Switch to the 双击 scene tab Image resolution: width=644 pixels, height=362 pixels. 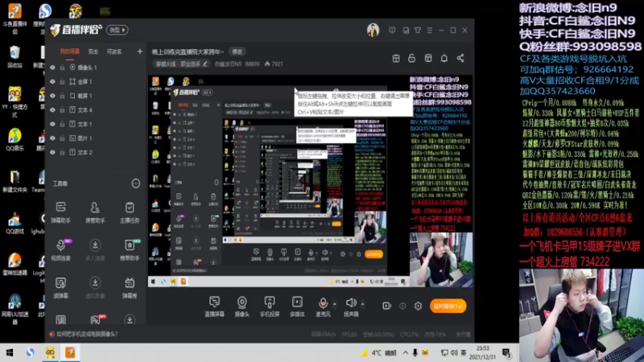tap(93, 51)
